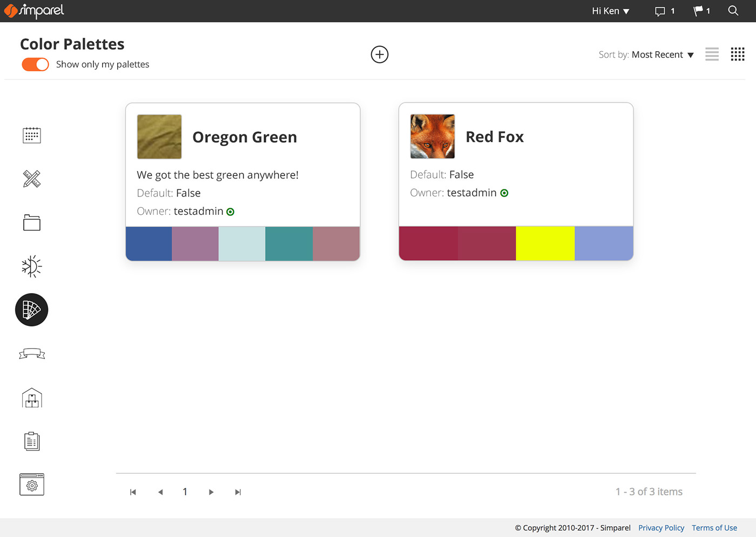
Task: Go to the first page
Action: pos(133,492)
